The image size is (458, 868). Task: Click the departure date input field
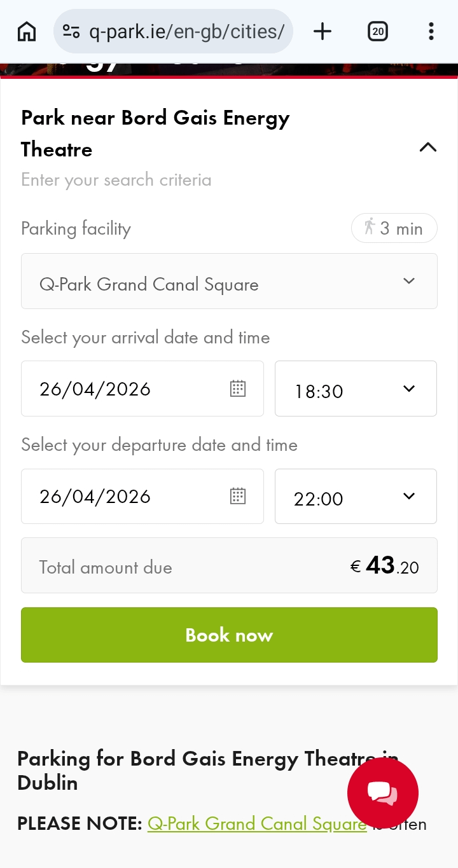[x=127, y=496]
